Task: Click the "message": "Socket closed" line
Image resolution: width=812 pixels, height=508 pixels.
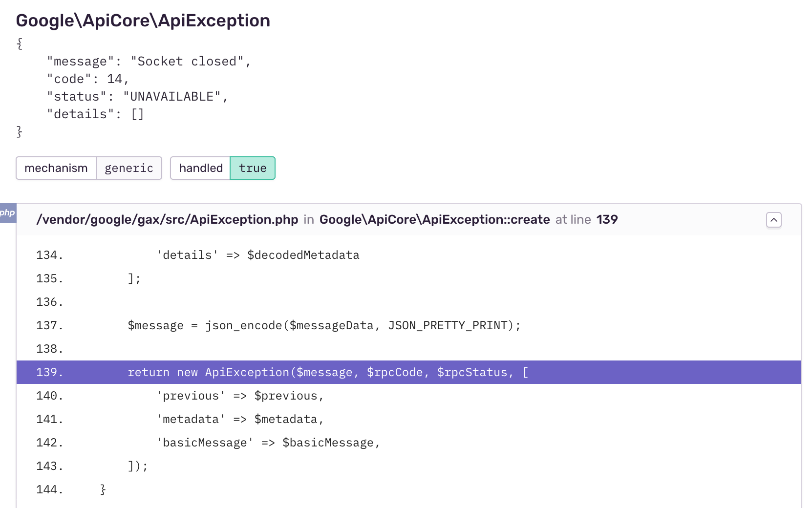Action: [x=149, y=62]
